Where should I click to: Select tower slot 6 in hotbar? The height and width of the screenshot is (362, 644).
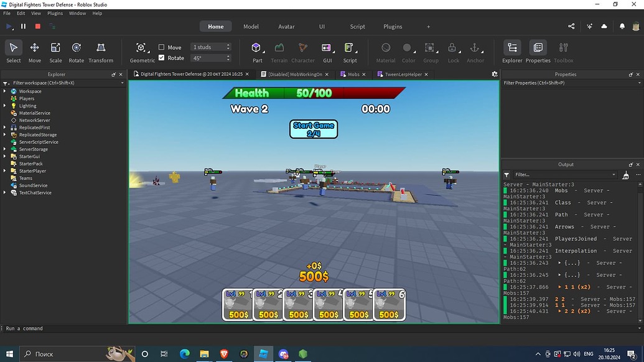pos(390,305)
